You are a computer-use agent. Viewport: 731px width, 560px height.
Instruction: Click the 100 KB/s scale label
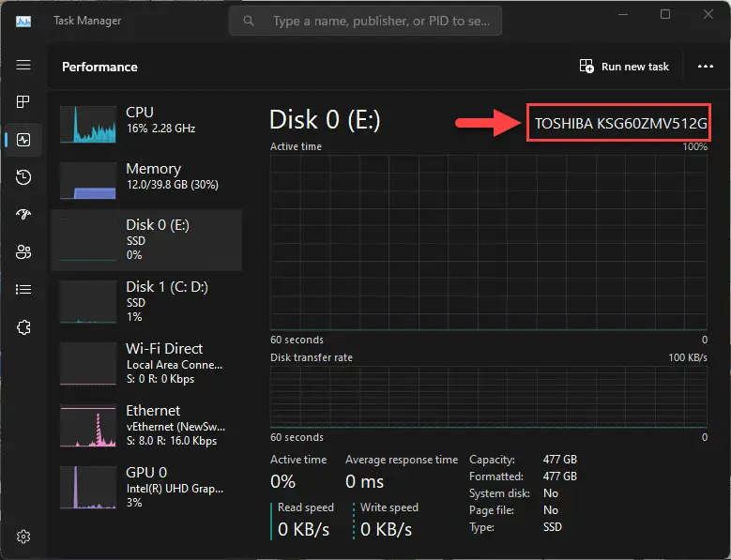click(688, 357)
